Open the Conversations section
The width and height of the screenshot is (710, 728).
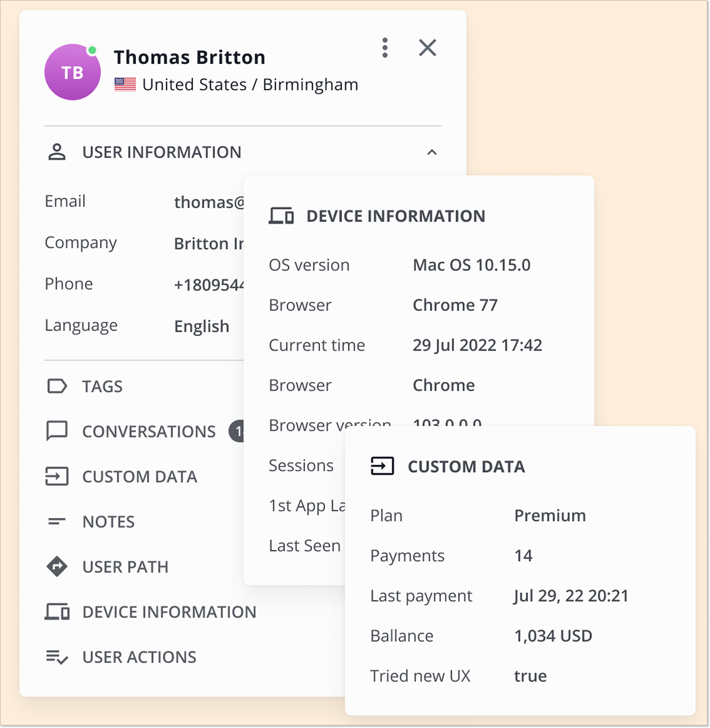point(148,431)
